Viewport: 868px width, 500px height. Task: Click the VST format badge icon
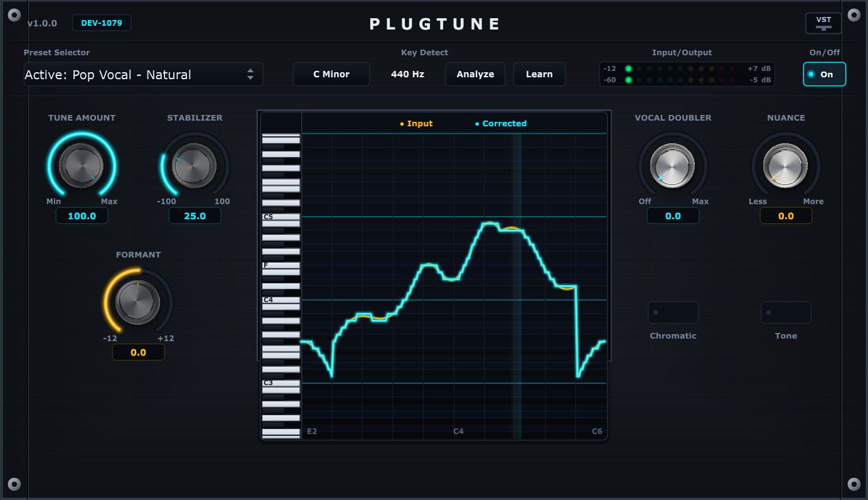click(x=823, y=23)
